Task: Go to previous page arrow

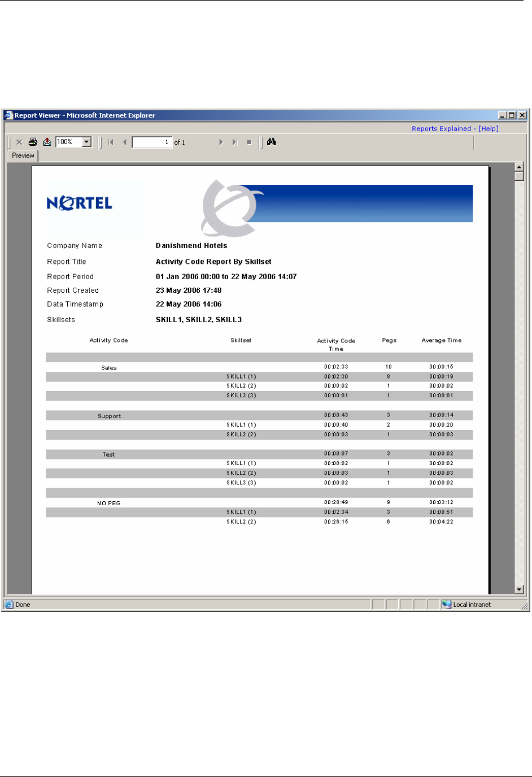Action: (x=125, y=142)
